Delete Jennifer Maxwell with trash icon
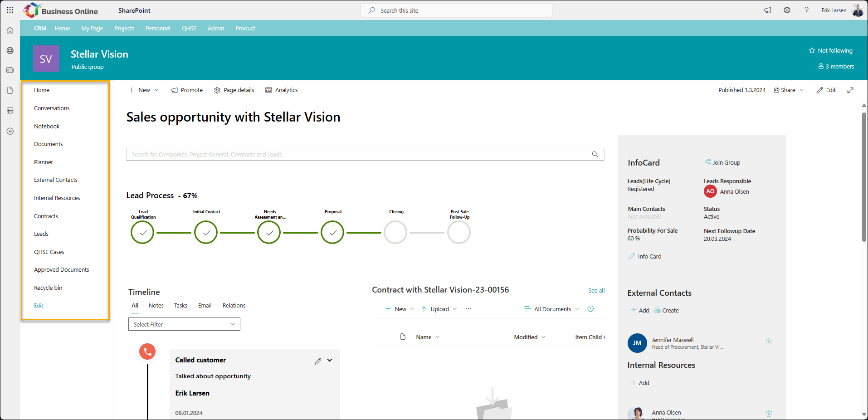 (769, 341)
